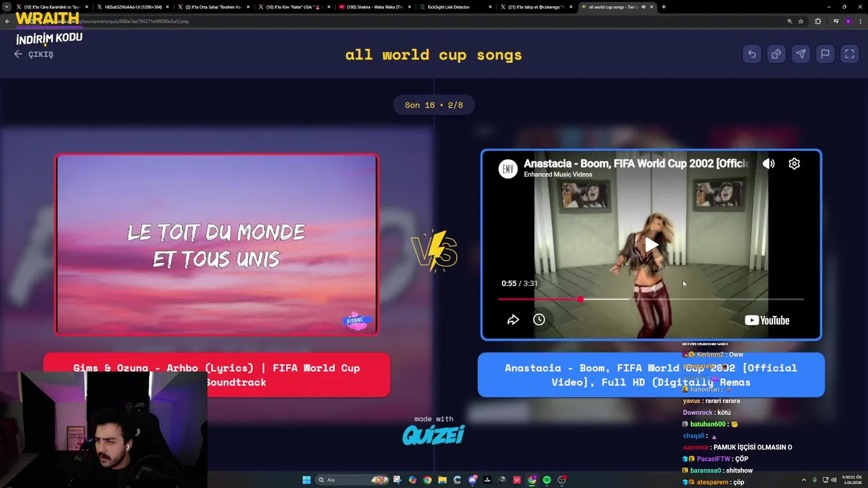Open the external link icon in Quizei toolbar
The width and height of the screenshot is (868, 488).
point(776,54)
